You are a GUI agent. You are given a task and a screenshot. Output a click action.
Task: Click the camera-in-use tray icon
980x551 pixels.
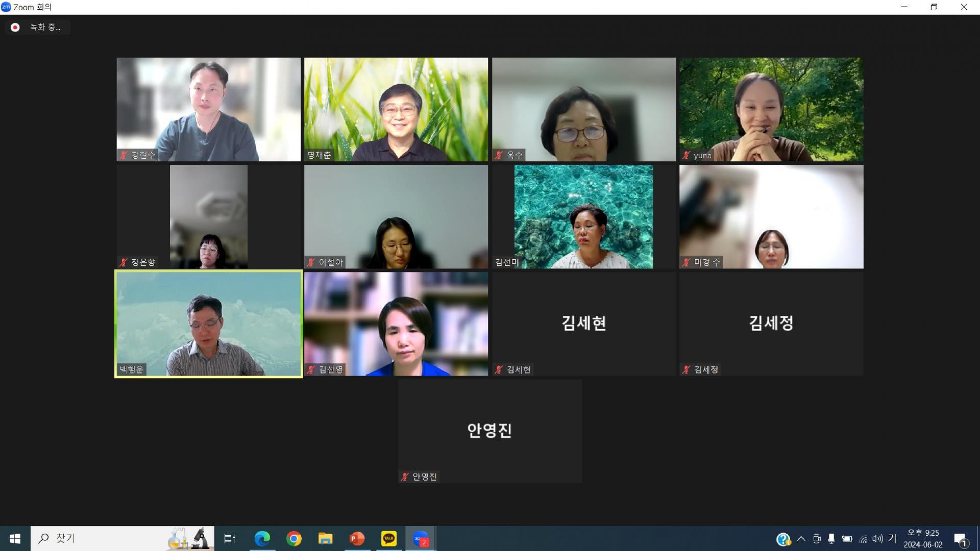coord(816,539)
